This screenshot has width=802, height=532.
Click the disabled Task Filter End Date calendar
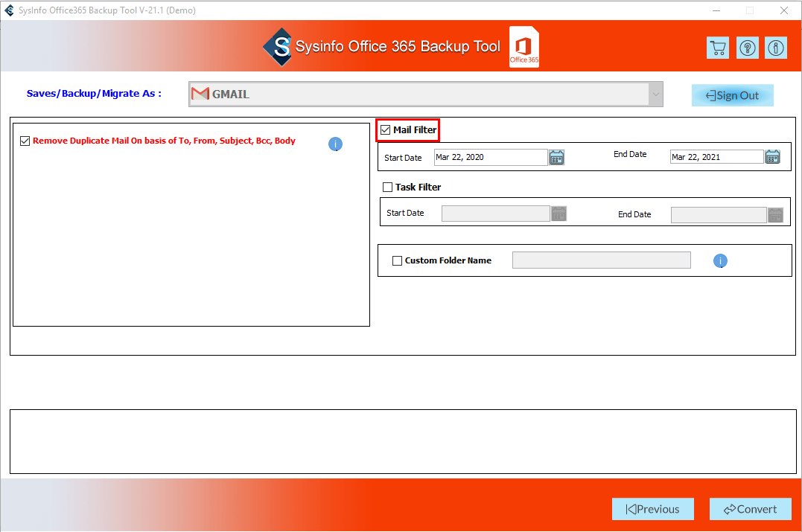tap(775, 215)
